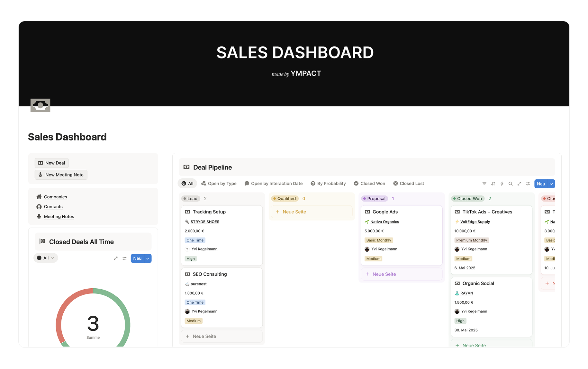Viewport: 588px width, 369px height.
Task: Open Deal Pipeline view settings sliders icon
Action: [528, 184]
